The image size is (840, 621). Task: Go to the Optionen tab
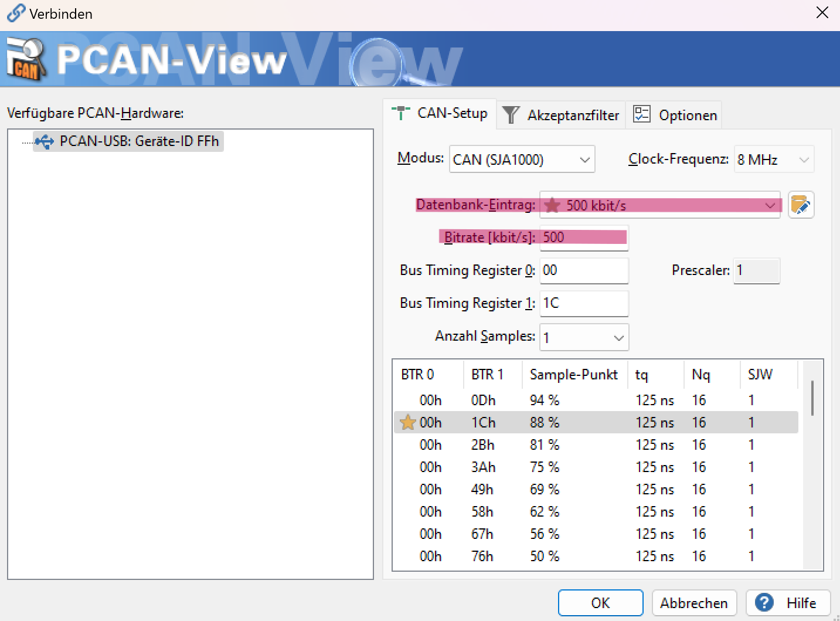click(675, 115)
